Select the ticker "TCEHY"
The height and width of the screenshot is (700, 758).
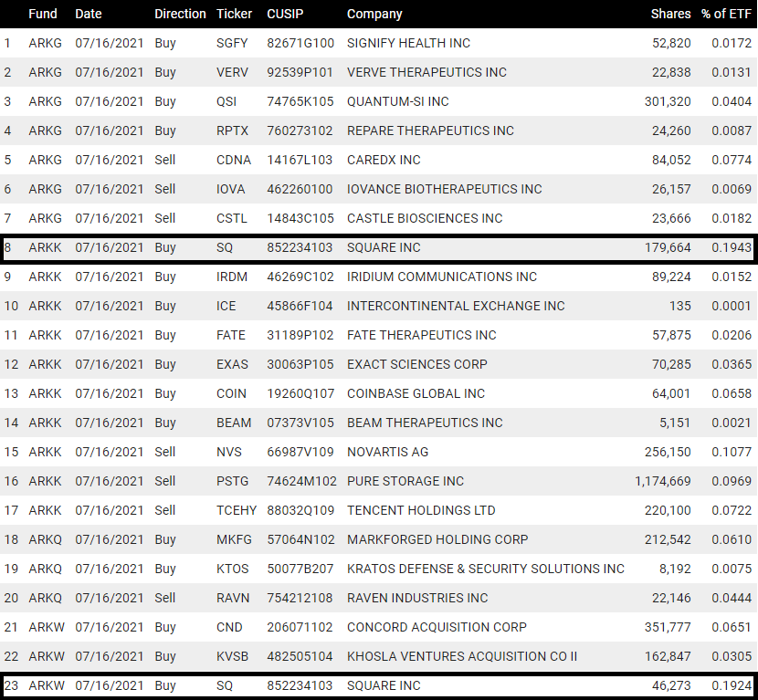coord(237,511)
